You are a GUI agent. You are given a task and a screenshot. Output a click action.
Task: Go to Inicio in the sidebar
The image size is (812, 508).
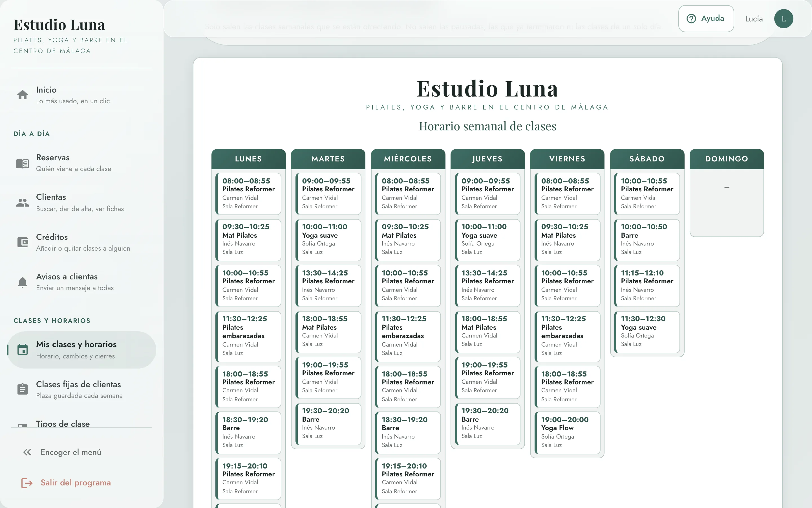click(x=81, y=95)
